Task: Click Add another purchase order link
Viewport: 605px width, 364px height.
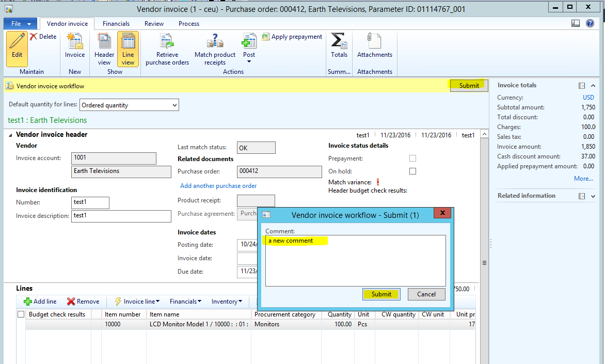Action: click(218, 186)
